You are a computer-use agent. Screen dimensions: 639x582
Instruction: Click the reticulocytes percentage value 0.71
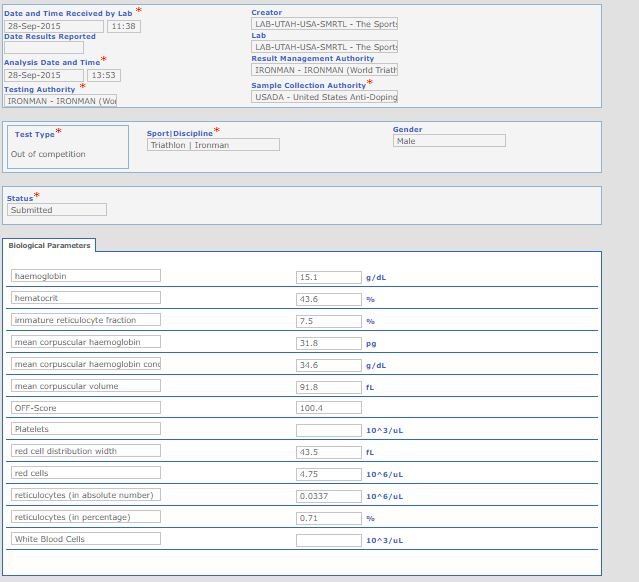pyautogui.click(x=328, y=518)
